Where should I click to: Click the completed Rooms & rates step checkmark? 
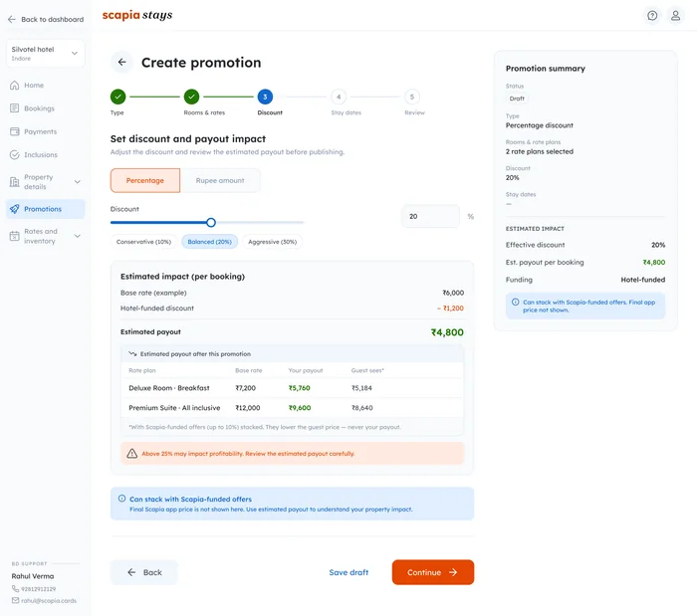tap(191, 97)
